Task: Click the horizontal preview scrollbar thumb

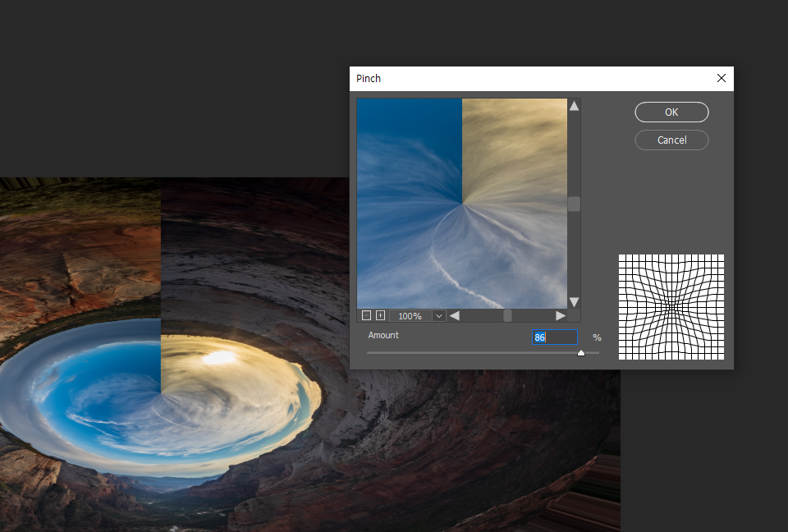Action: (x=507, y=316)
